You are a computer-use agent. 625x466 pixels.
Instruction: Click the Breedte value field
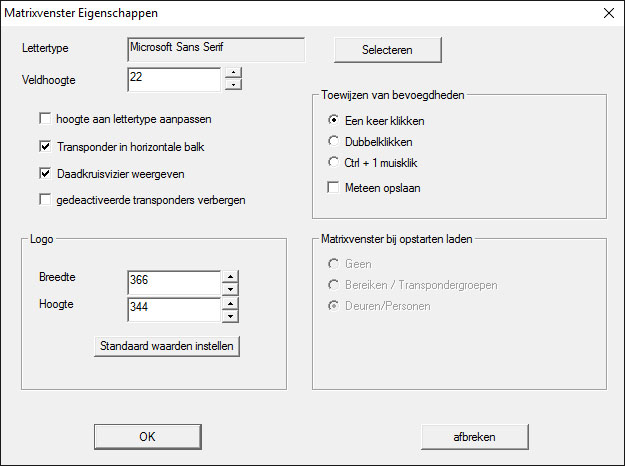[173, 282]
